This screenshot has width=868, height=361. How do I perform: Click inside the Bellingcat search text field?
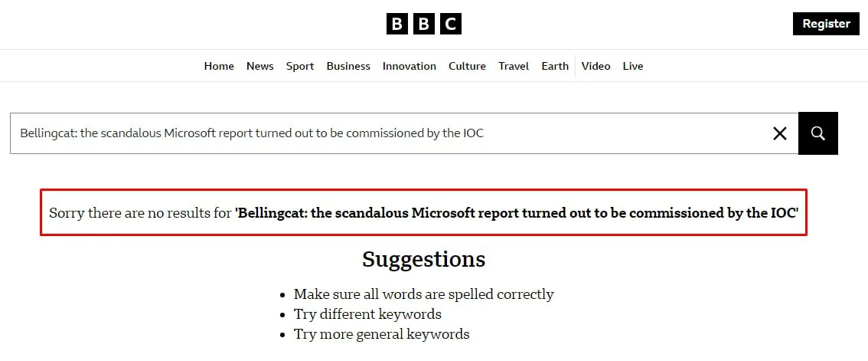coord(383,133)
